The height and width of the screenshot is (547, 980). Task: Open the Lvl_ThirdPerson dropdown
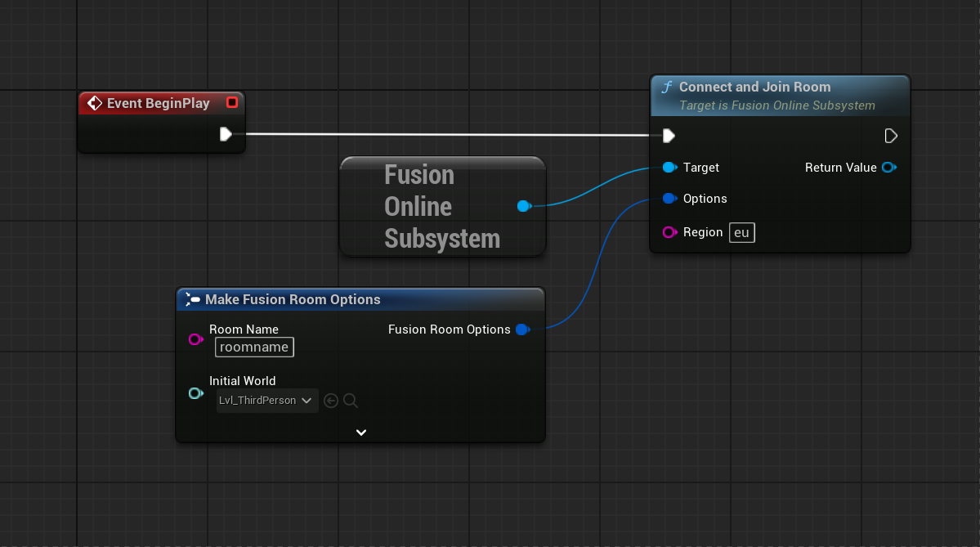click(266, 401)
